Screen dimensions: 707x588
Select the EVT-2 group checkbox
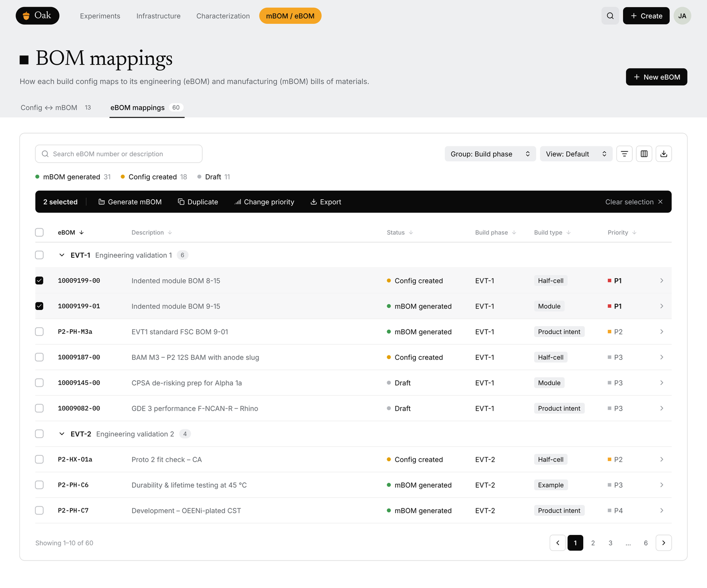pos(39,434)
